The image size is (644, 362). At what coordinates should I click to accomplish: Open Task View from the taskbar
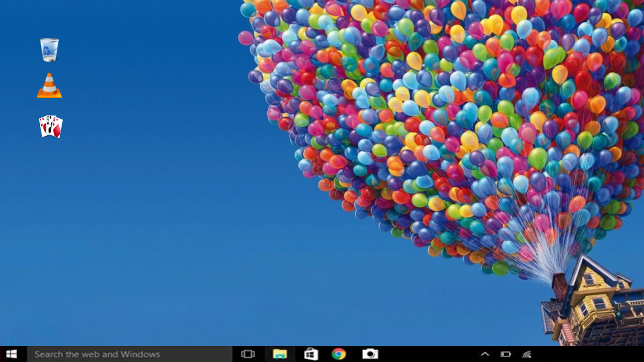click(248, 354)
